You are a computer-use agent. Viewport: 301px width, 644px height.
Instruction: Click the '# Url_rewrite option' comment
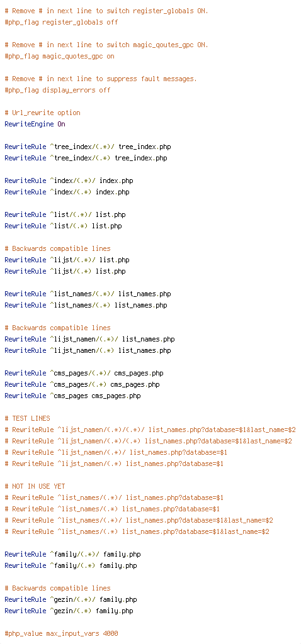tap(42, 113)
